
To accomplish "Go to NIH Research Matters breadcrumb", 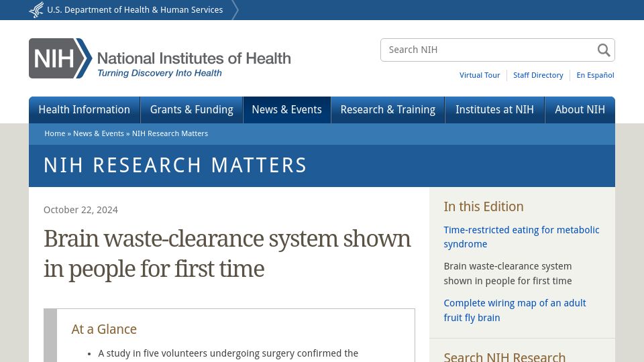I will (x=170, y=133).
